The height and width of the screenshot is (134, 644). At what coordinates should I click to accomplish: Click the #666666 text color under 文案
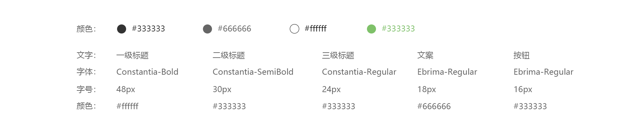coord(434,107)
